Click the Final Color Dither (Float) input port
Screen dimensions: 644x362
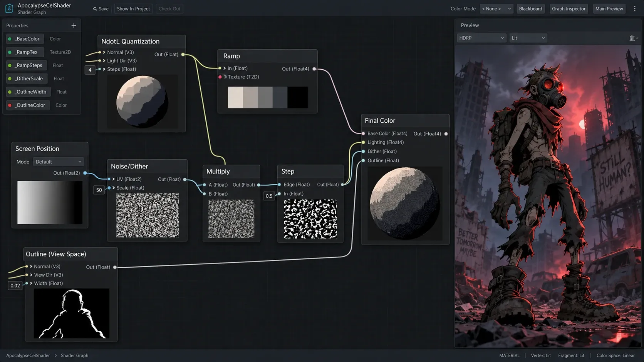[363, 152]
